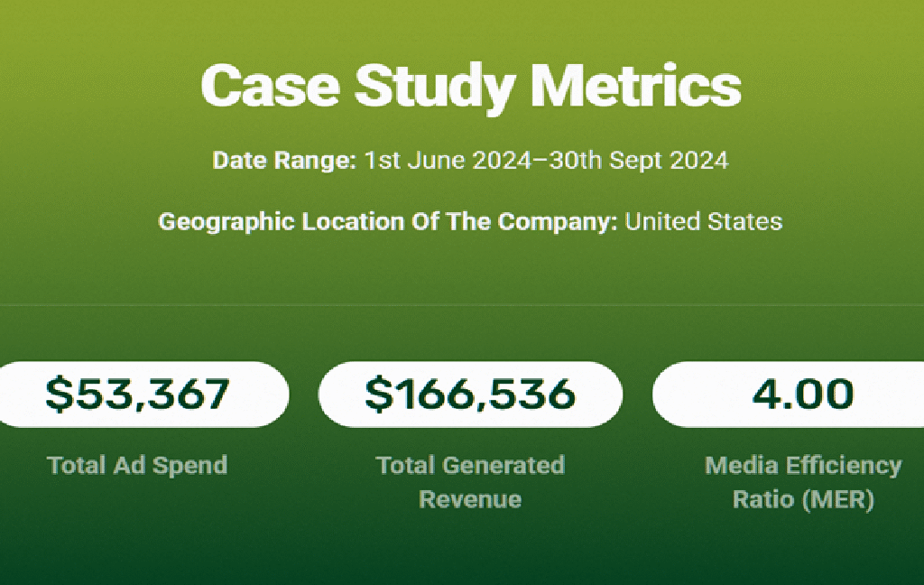Click the word Case in the heading

(271, 86)
